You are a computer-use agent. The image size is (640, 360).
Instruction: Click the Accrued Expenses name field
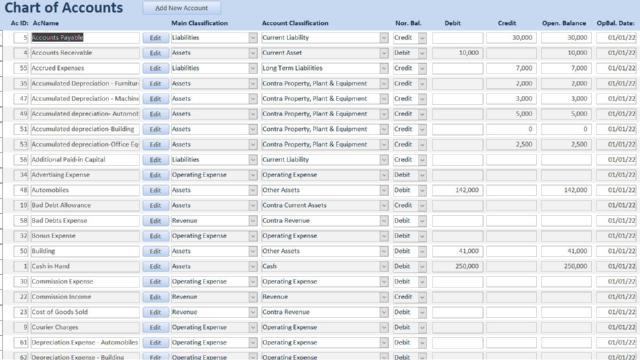tap(85, 68)
